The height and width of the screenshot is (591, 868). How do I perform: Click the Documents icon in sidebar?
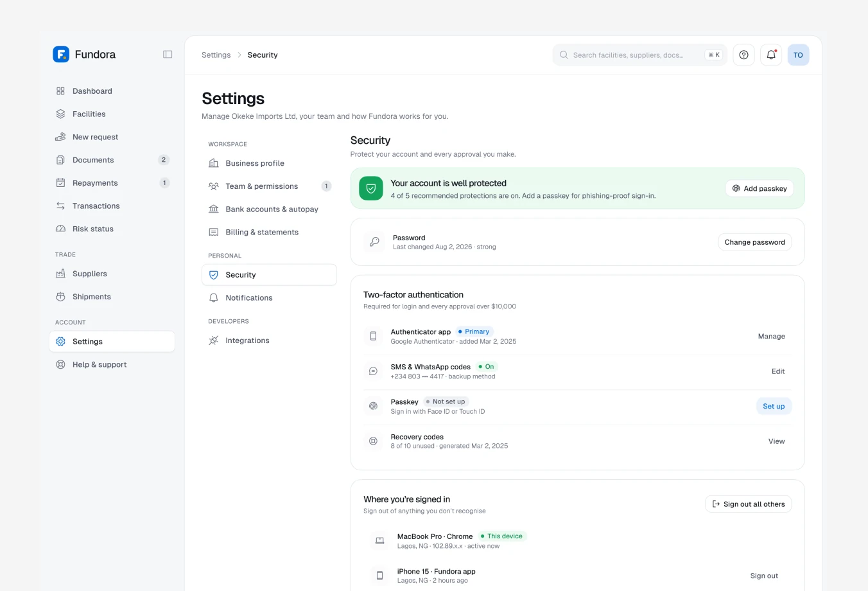tap(60, 160)
